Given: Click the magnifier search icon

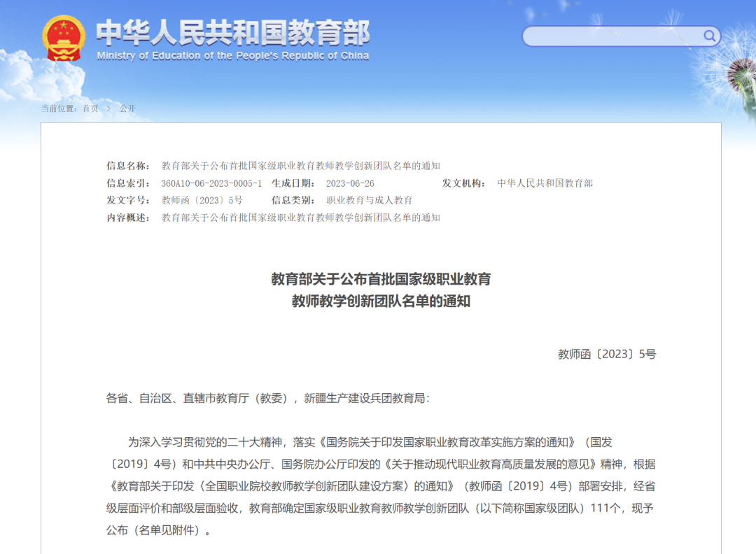Looking at the screenshot, I should point(710,36).
